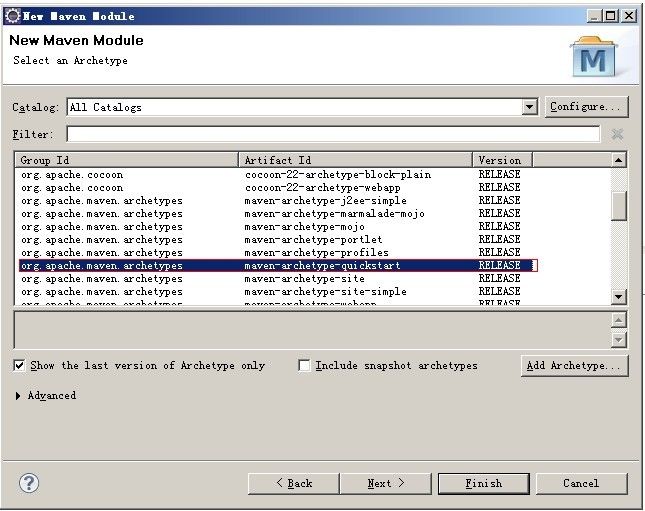Minimize the New Maven Module window

tap(594, 16)
